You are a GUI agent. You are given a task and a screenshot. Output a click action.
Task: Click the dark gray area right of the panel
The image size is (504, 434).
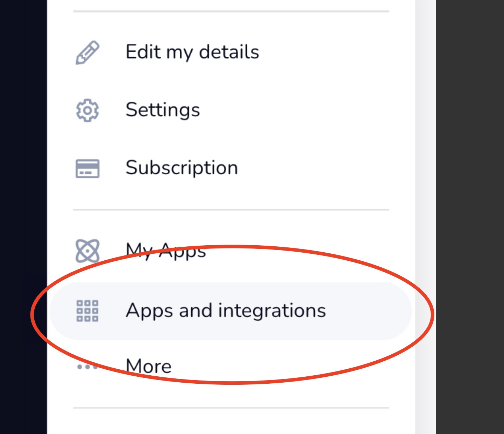[470, 217]
